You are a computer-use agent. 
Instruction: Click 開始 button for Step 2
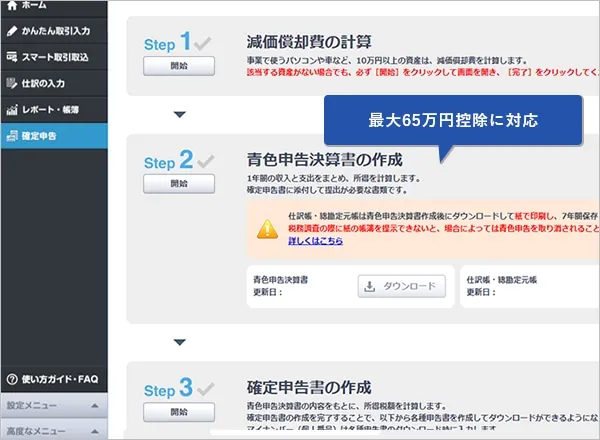coord(179,184)
